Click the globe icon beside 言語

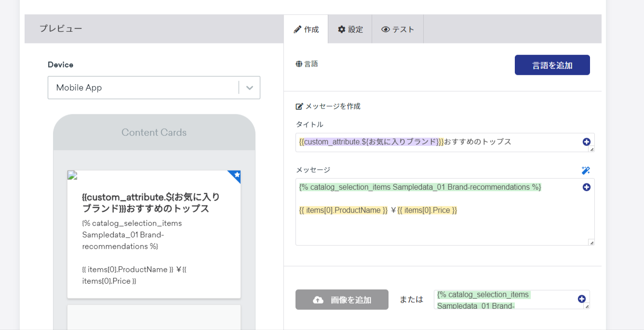[299, 64]
